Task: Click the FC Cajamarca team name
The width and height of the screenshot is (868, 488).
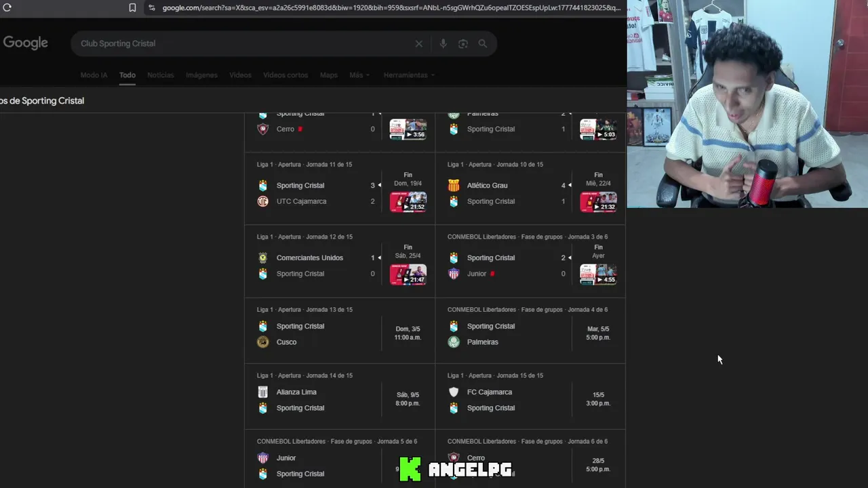Action: [x=490, y=392]
